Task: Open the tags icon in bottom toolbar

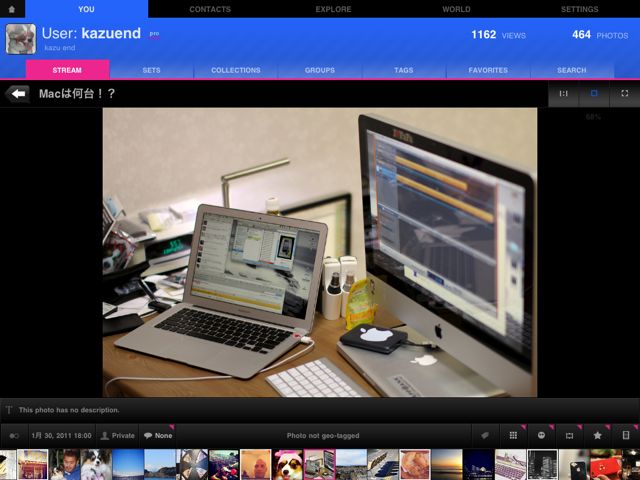Action: (485, 436)
